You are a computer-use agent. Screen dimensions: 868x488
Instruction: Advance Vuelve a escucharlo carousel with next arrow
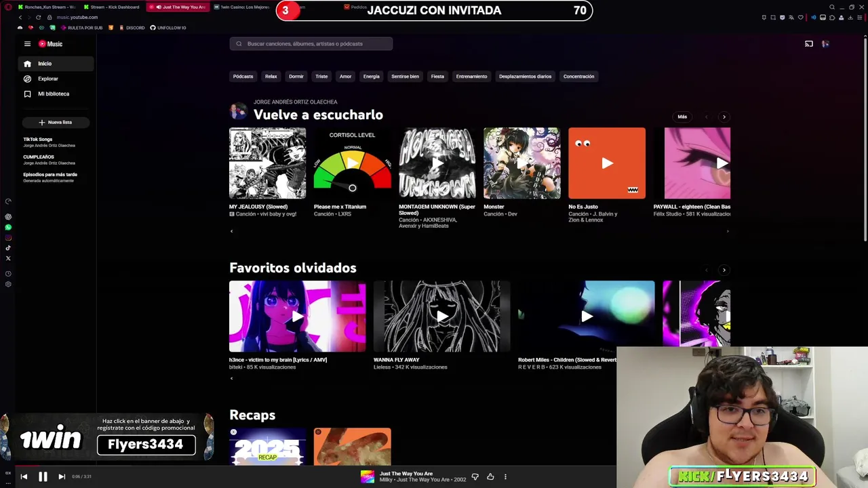[x=724, y=117]
